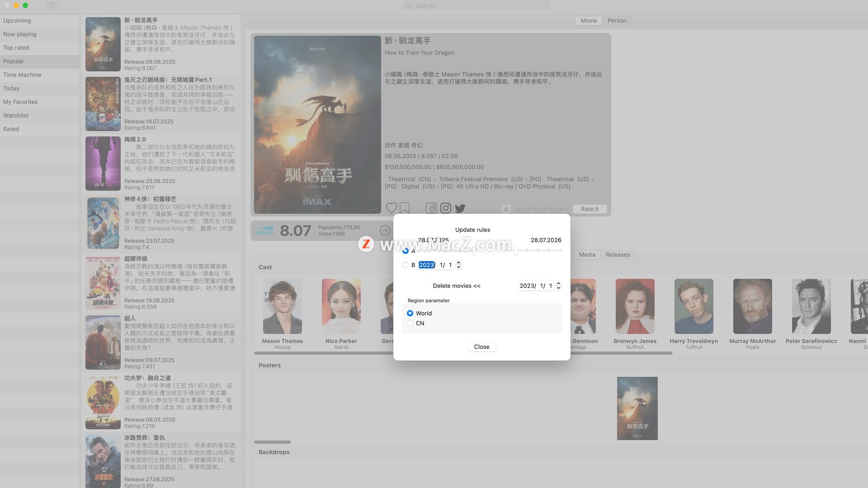Select radio option A in Update rules
868x488 pixels.
(x=405, y=251)
